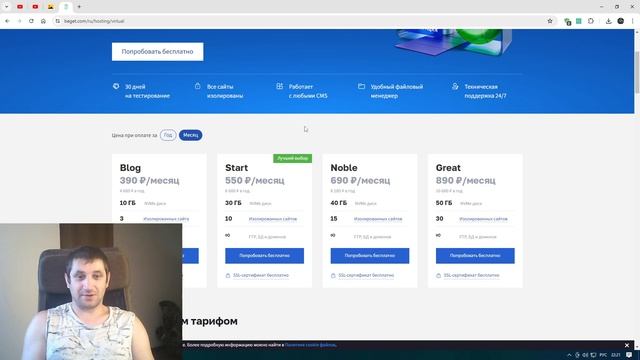Switch pricing to Месяц (monthly)
The image size is (640, 360).
click(x=191, y=135)
